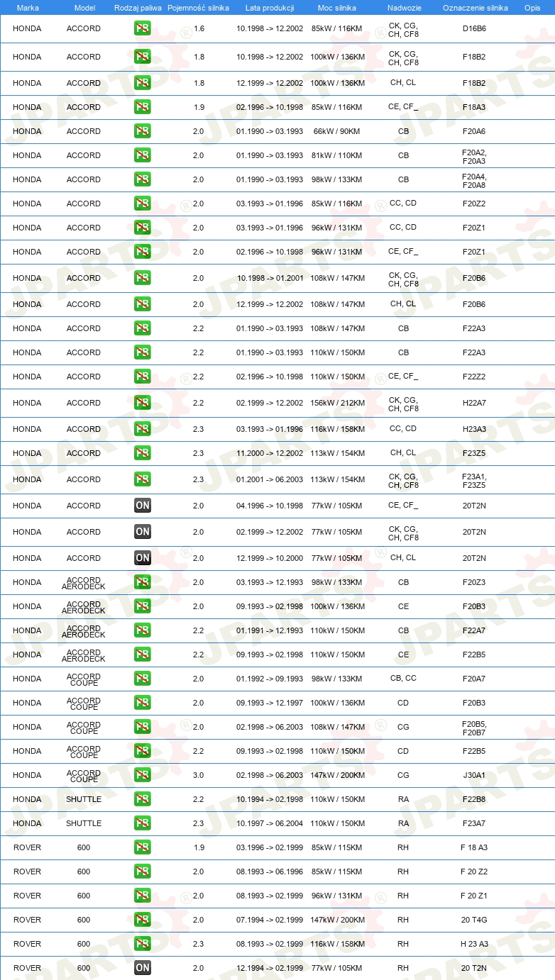Select the PB icon for Accord H23A3
Viewport: 555px width, 980px height.
[x=143, y=429]
